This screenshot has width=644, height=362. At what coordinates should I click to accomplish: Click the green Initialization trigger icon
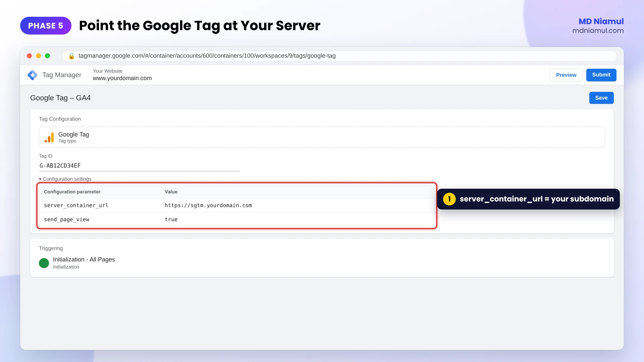pyautogui.click(x=44, y=263)
